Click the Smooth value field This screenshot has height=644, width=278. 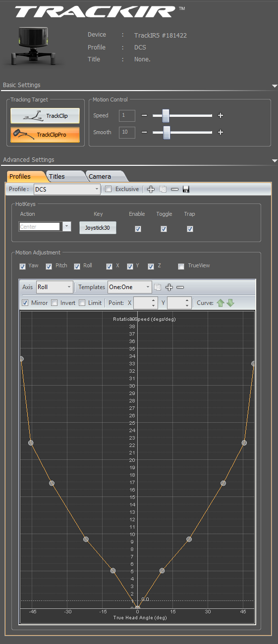(127, 132)
